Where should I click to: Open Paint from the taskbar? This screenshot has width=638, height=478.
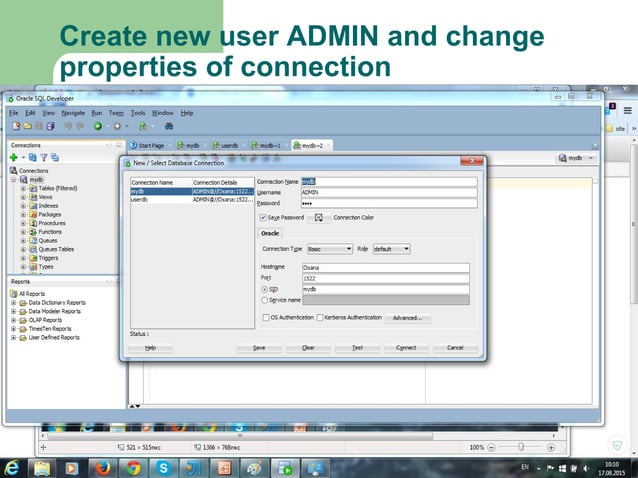[x=255, y=468]
